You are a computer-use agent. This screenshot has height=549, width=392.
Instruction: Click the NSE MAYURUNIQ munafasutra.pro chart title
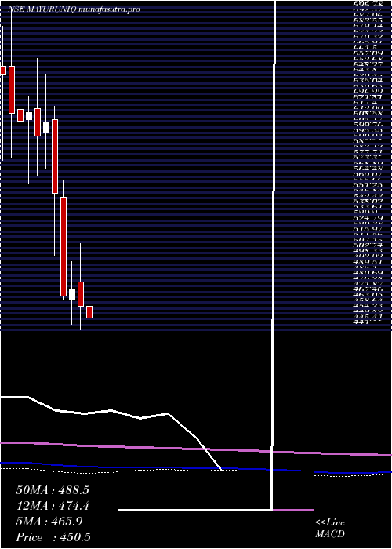pyautogui.click(x=74, y=9)
